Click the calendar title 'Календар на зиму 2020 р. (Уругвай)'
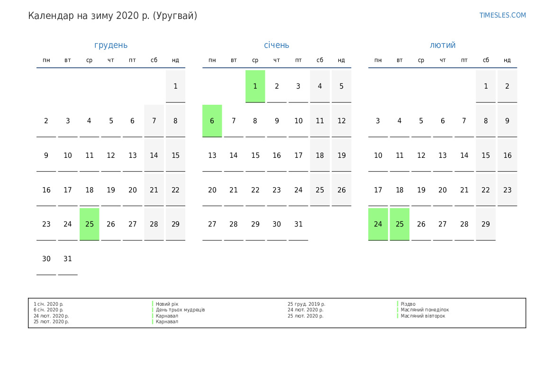The height and width of the screenshot is (392, 554). (x=113, y=16)
